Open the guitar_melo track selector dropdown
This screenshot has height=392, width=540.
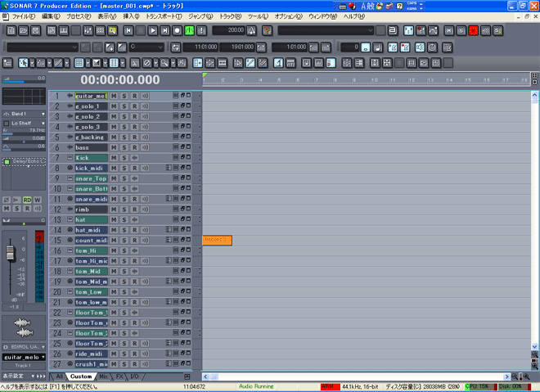42,357
